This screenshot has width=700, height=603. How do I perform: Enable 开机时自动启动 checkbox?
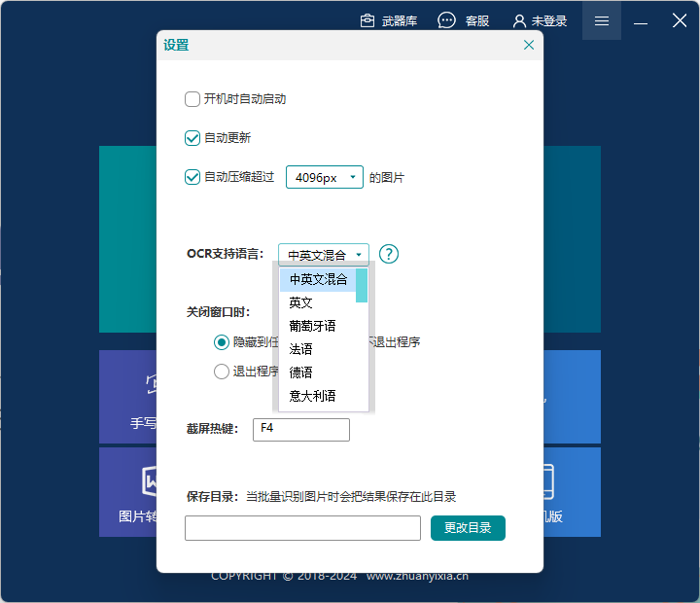(192, 99)
